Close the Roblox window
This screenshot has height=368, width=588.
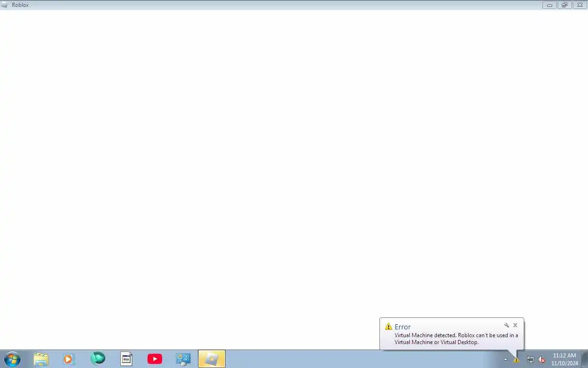point(580,5)
